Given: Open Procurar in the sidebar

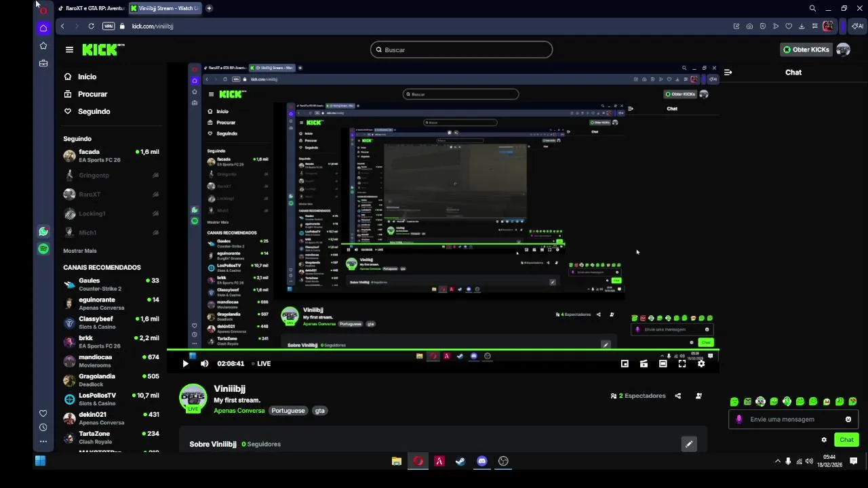Looking at the screenshot, I should point(92,94).
